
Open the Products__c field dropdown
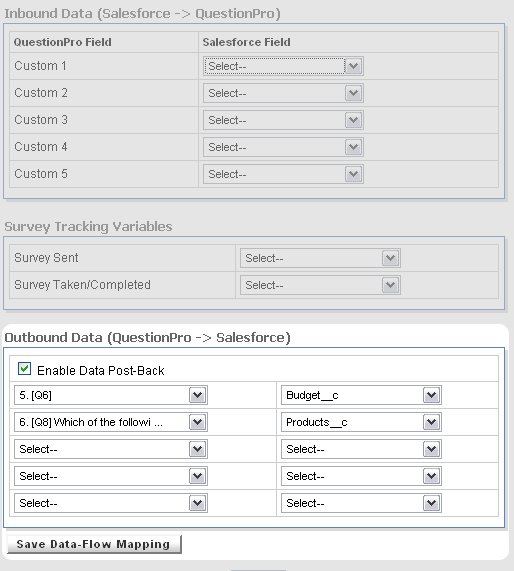[x=361, y=422]
